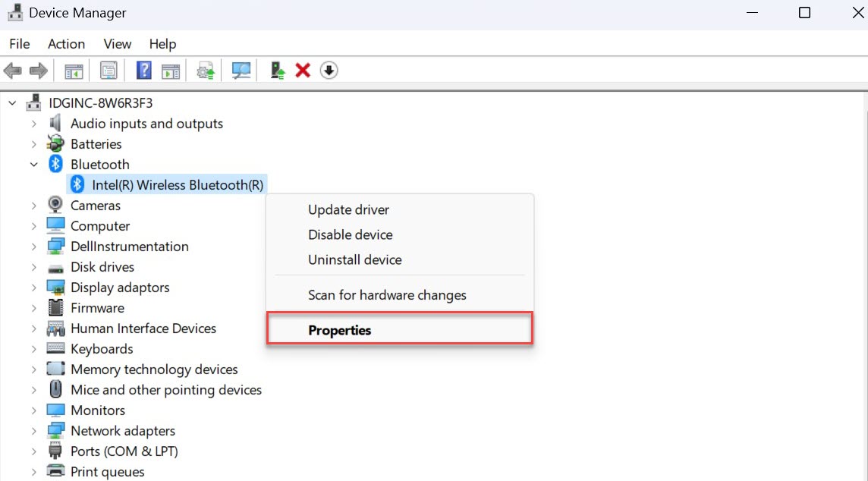Open the File menu
This screenshot has width=868, height=481.
pos(20,44)
